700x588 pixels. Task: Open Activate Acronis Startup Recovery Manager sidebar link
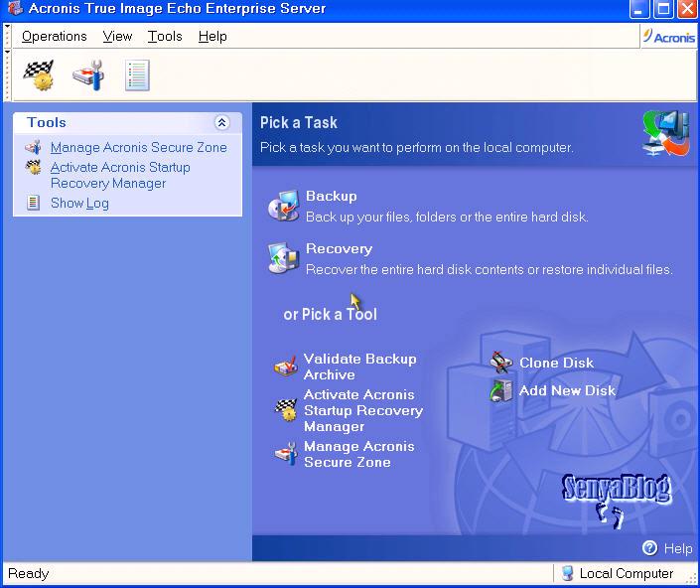click(x=120, y=175)
